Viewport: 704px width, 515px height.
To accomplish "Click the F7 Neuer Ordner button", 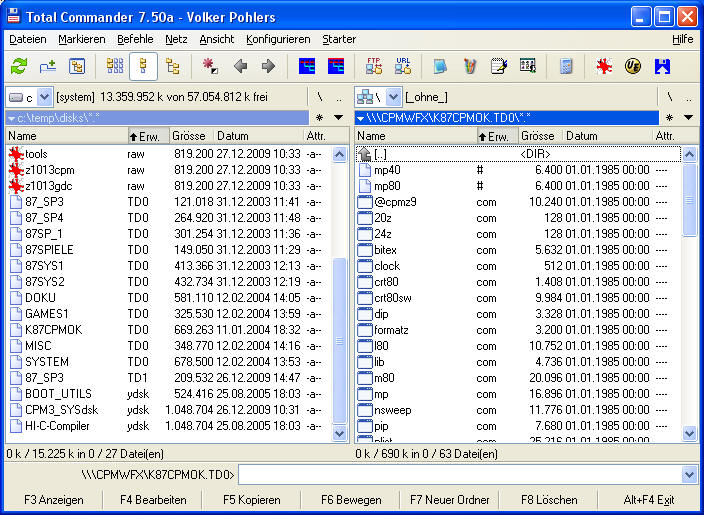I will pos(449,500).
